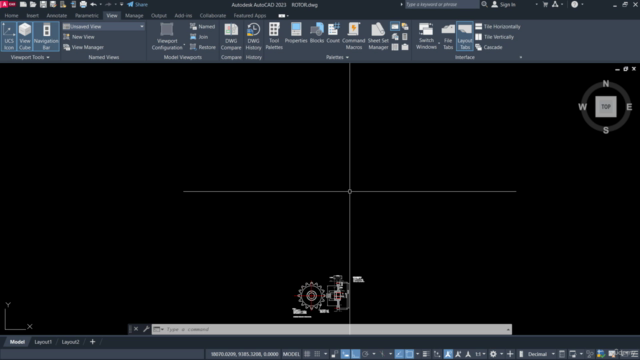Viewport: 640px width, 360px height.
Task: Open command line customize wrench
Action: pyautogui.click(x=146, y=329)
